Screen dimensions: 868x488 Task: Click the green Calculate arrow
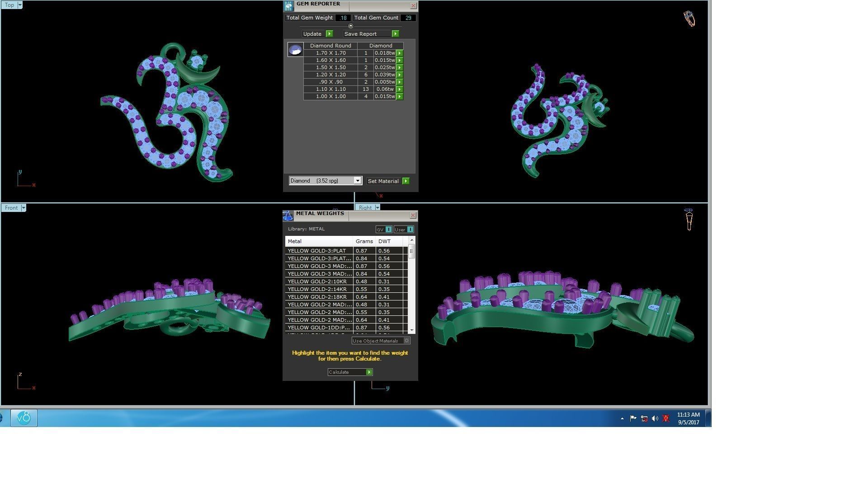[369, 372]
